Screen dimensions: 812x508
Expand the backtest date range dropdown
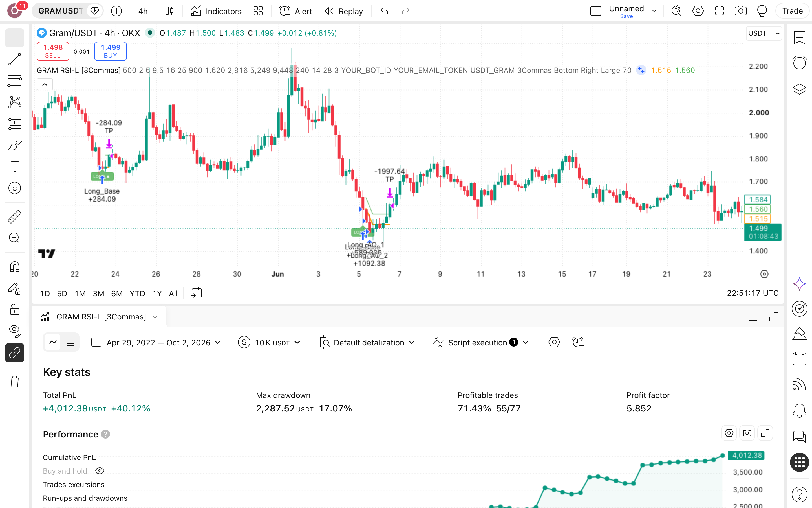click(x=156, y=342)
